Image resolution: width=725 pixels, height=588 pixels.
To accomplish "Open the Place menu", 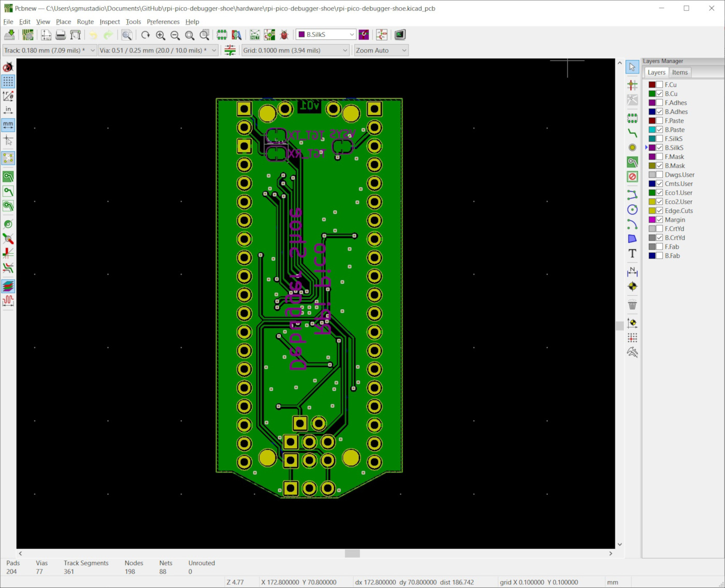I will (x=64, y=22).
